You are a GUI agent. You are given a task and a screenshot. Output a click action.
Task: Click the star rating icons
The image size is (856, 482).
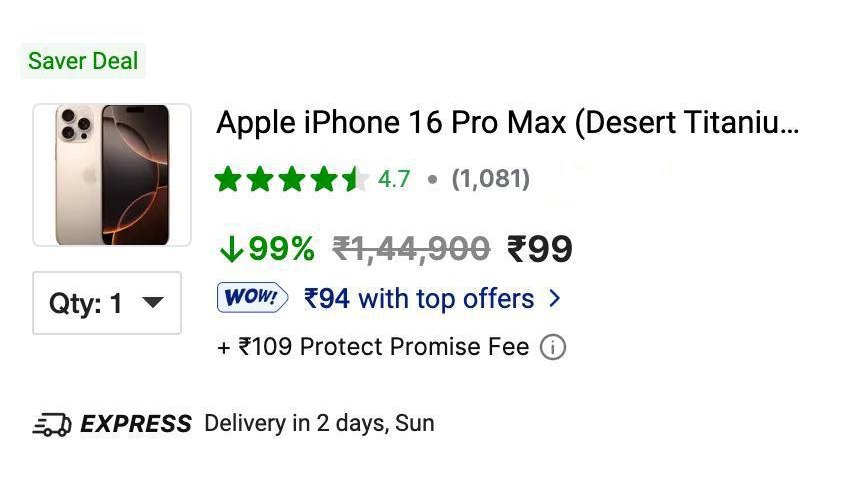[x=292, y=179]
